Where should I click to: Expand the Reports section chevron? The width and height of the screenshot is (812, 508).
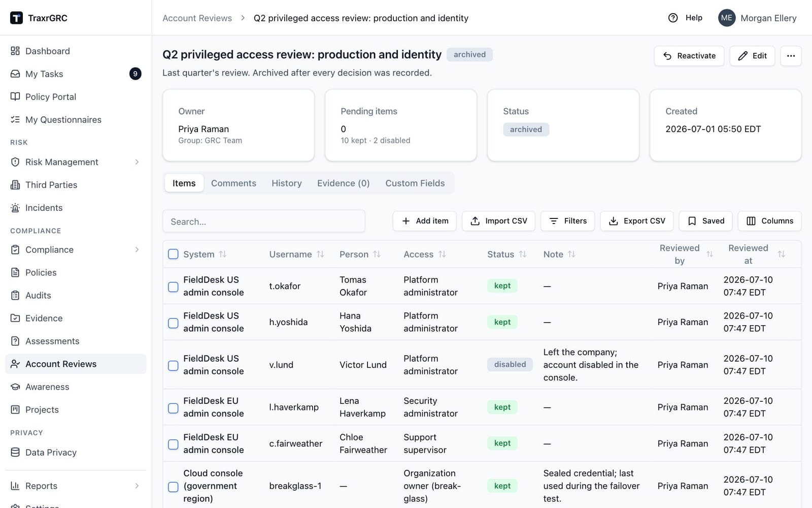click(x=137, y=486)
